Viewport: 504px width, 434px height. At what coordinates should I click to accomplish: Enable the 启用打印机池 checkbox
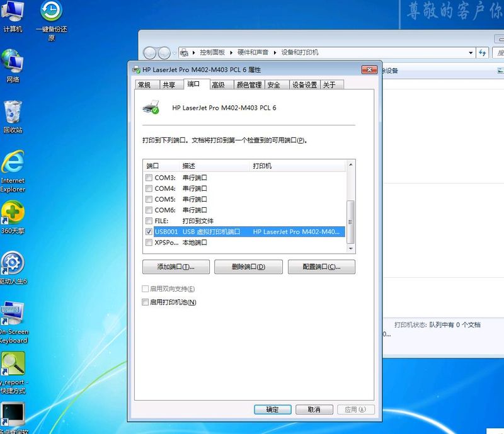point(146,302)
